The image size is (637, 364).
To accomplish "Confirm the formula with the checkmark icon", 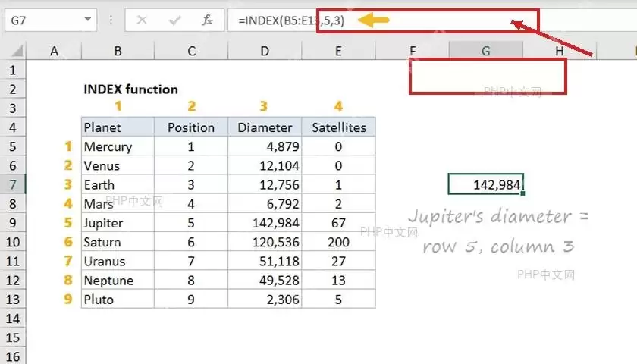I will pos(174,20).
